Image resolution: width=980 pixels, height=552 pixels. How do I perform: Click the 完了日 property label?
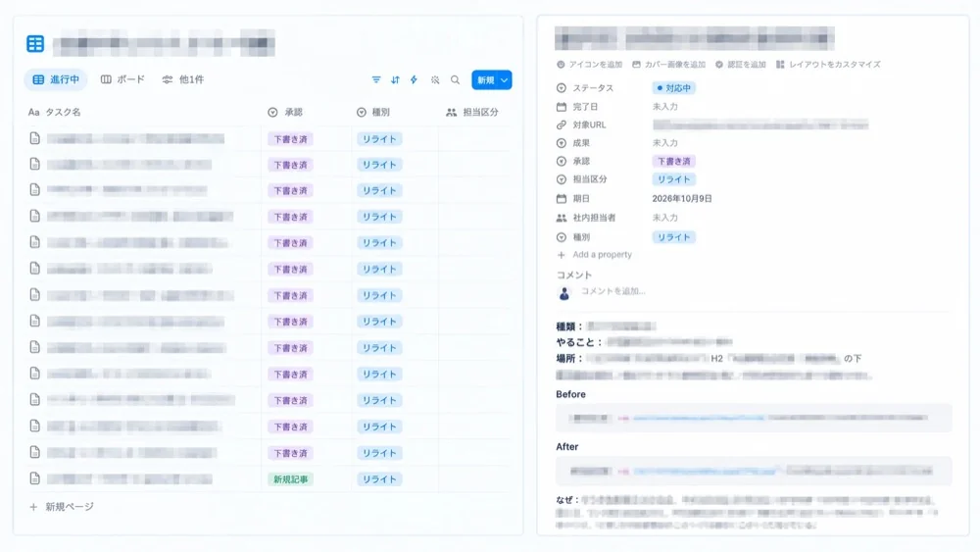click(x=578, y=107)
